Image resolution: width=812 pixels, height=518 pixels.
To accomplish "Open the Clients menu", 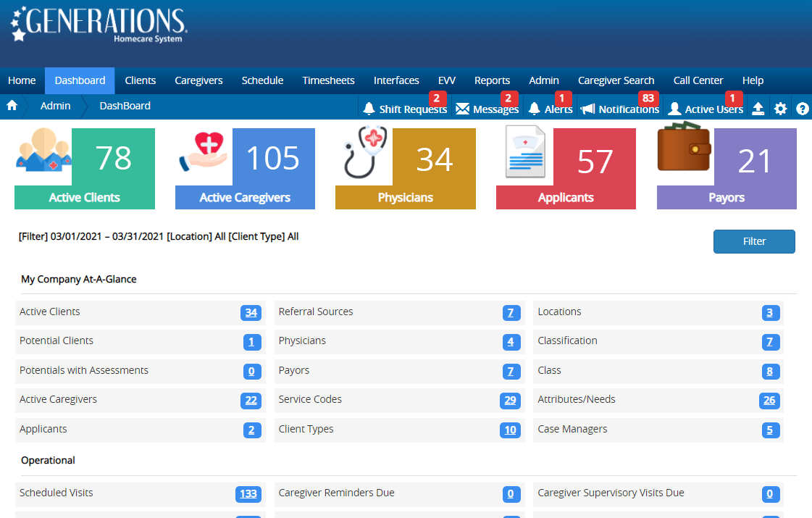I will pos(141,80).
